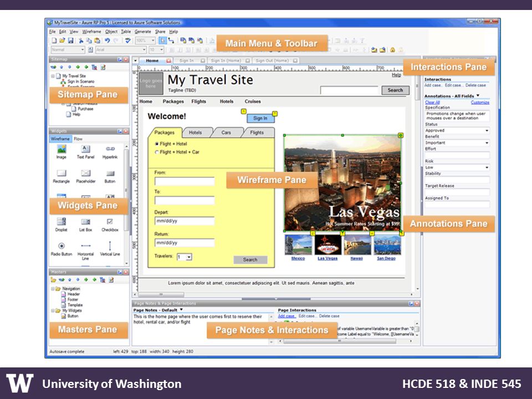Click the add folder icon in Masters toolbar
The height and width of the screenshot is (399, 532).
(53, 280)
